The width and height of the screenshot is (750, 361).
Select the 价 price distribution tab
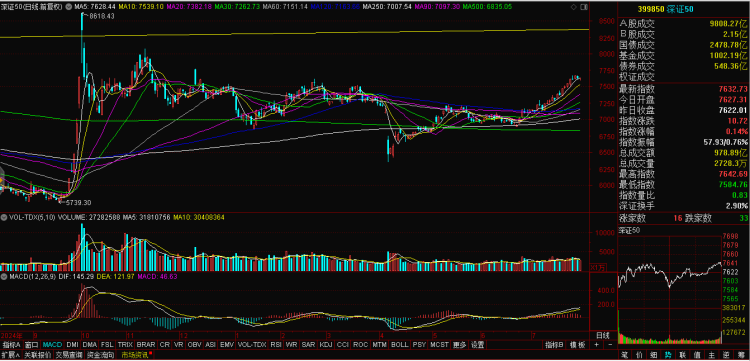[639, 355]
